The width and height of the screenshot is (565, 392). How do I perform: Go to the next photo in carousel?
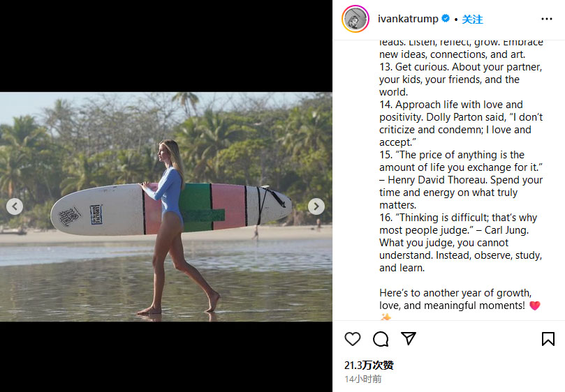pyautogui.click(x=316, y=206)
